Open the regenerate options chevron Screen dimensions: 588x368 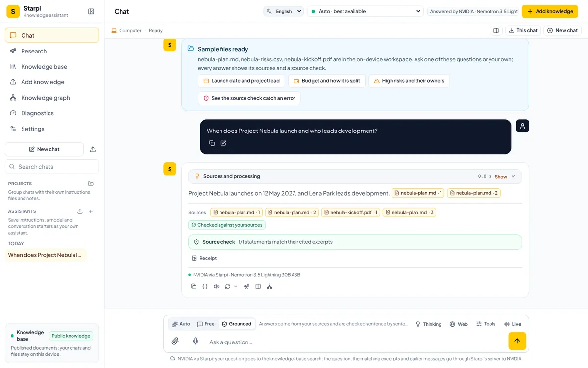click(236, 286)
